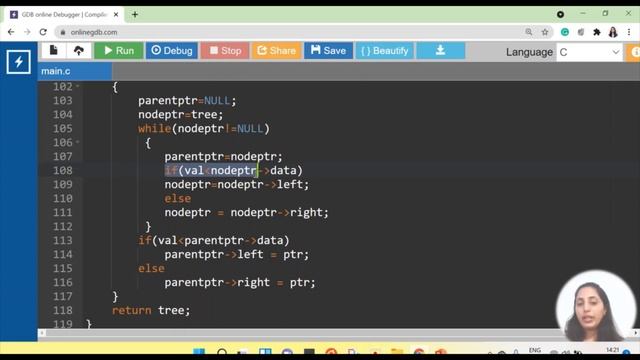Beautify the source code
Viewport: 640px width, 360px height.
(384, 51)
